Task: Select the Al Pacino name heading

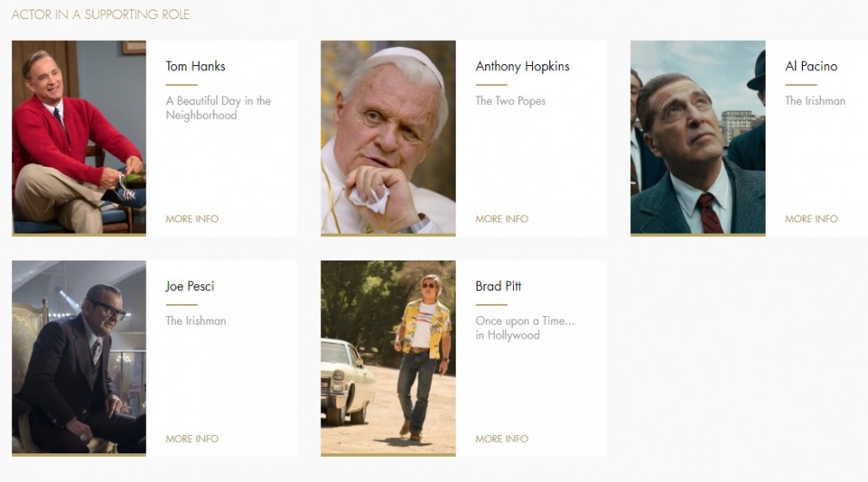Action: pyautogui.click(x=811, y=66)
